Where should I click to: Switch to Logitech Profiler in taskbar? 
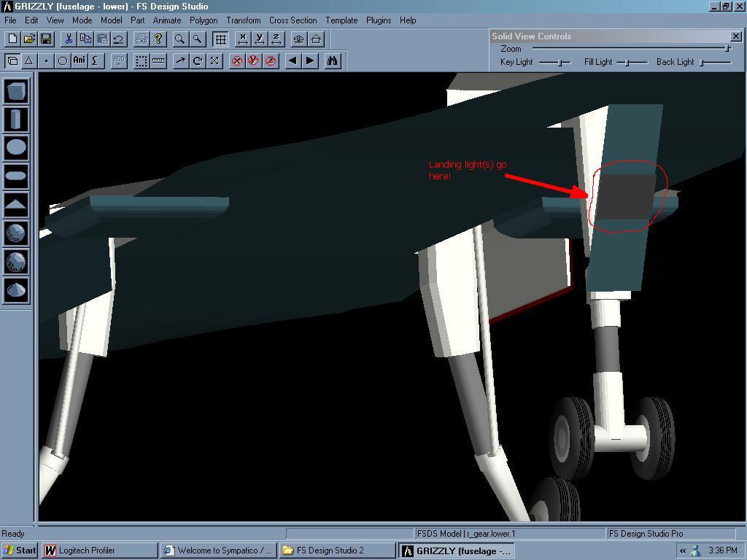coord(99,551)
